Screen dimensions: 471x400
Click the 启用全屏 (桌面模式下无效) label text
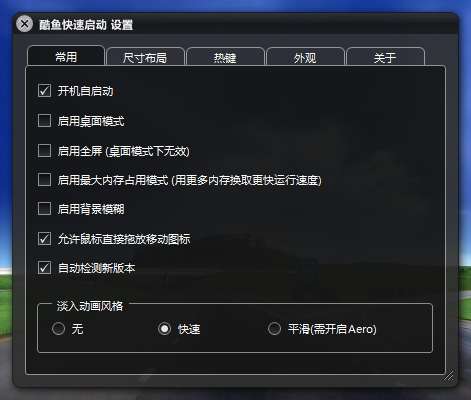[123, 151]
